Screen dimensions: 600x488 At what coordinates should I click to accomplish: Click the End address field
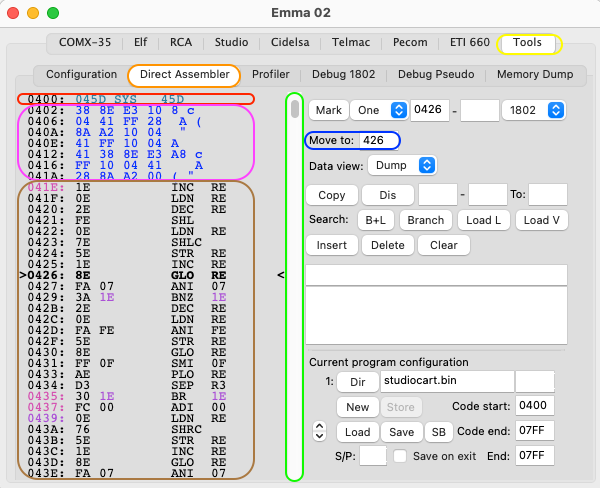tap(535, 455)
